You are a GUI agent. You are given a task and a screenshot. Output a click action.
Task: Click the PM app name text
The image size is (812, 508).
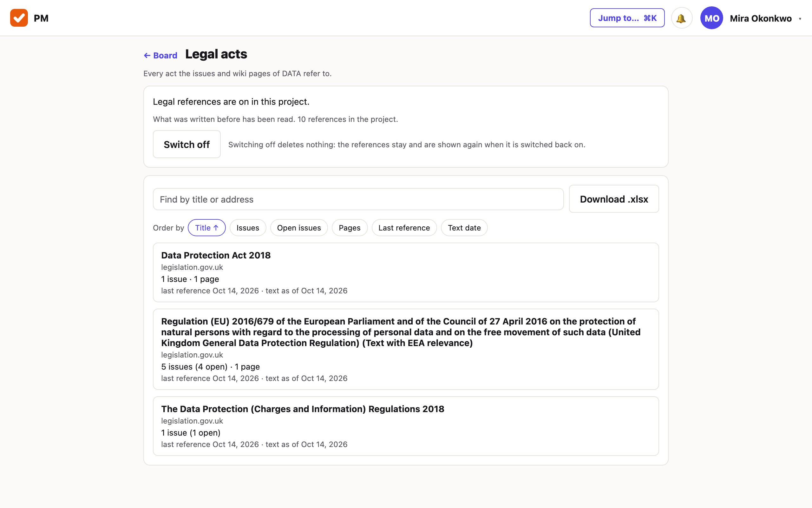(41, 18)
